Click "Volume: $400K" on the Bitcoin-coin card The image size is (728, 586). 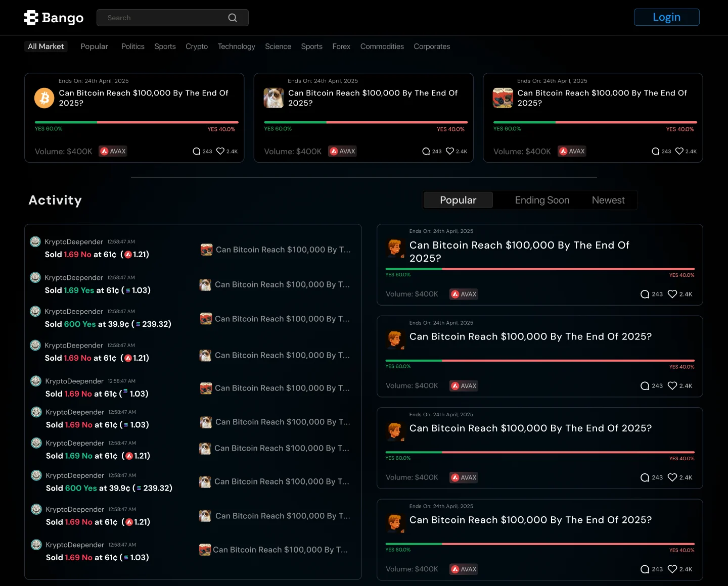pyautogui.click(x=64, y=152)
